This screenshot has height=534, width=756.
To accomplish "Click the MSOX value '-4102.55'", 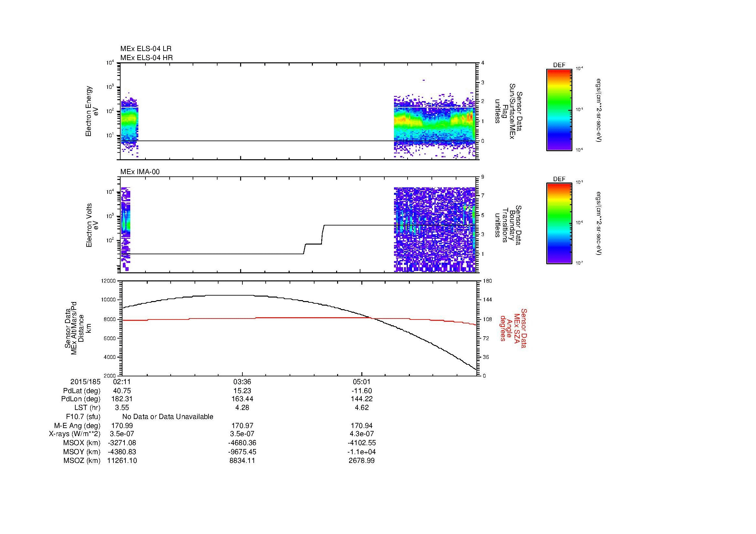I will click(x=362, y=443).
